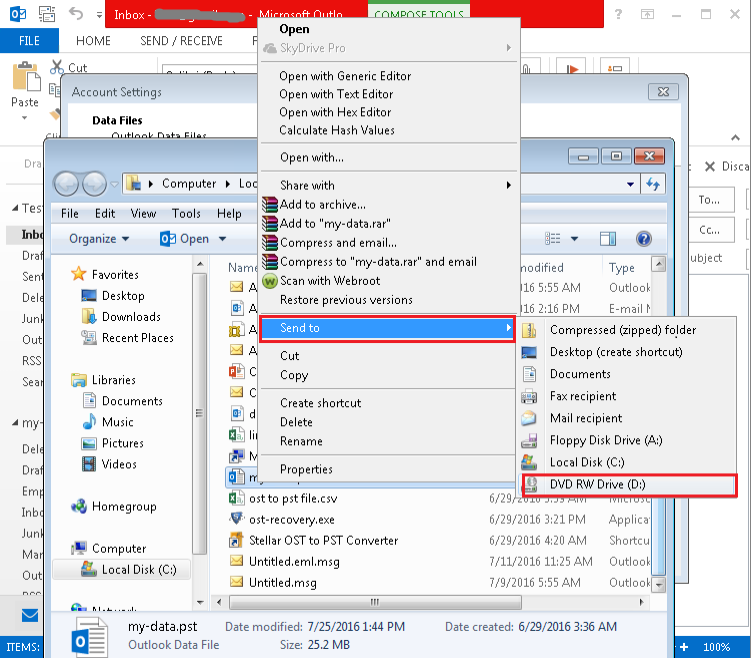Open the Paste dropdown arrow in Outlook

coord(24,118)
